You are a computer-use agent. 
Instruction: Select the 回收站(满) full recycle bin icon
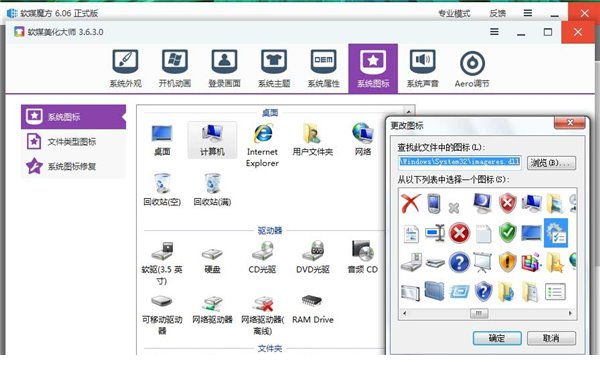coord(212,190)
